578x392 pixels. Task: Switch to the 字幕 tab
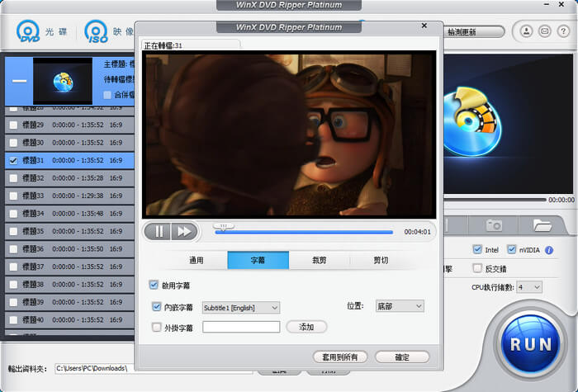coord(258,260)
